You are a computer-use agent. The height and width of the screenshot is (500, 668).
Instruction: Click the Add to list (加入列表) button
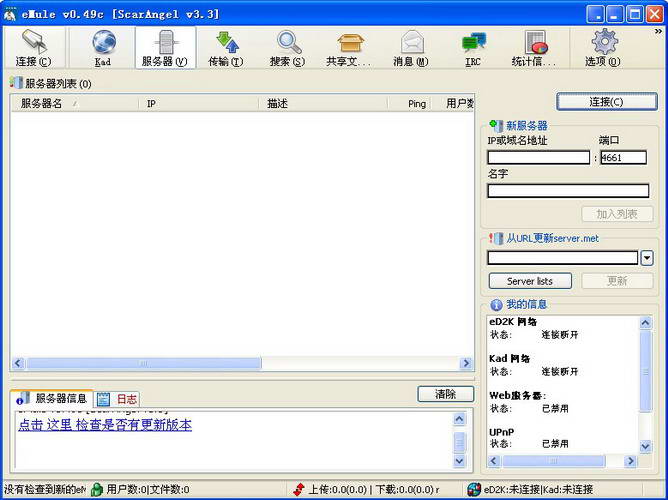tap(617, 214)
